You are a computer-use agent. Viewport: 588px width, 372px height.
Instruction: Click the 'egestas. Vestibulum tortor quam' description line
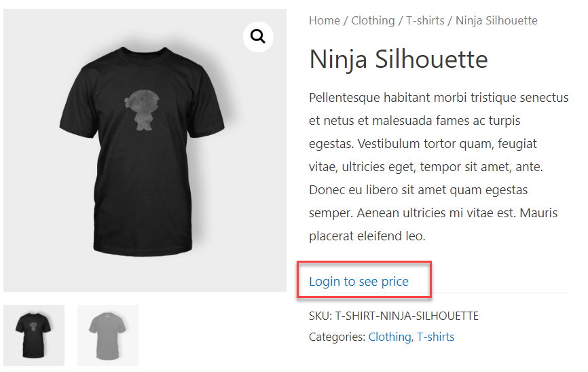(x=422, y=144)
